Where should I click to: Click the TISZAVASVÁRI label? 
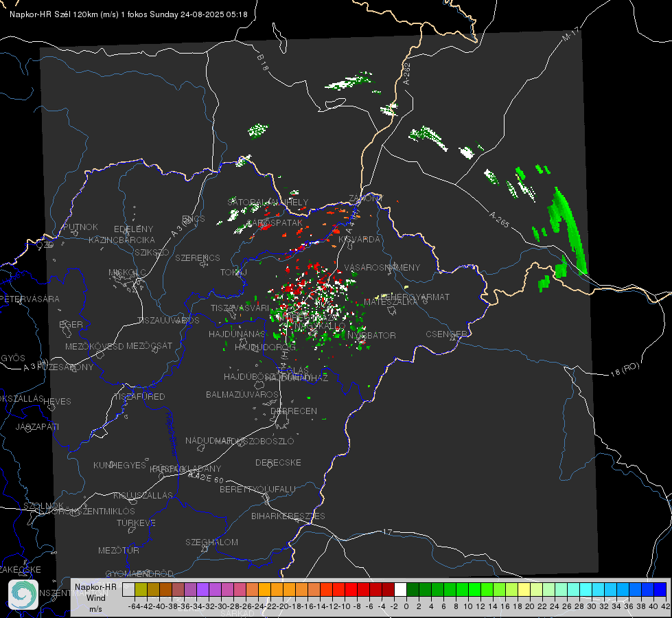(240, 308)
